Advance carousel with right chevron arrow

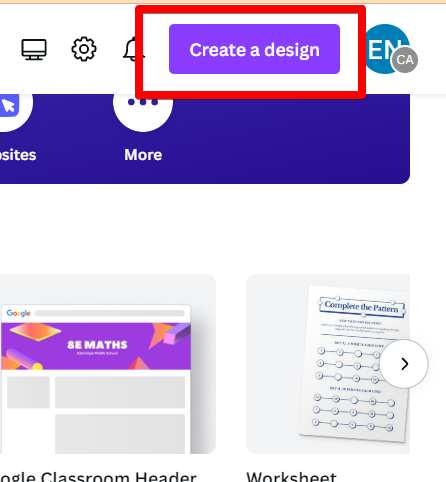click(x=404, y=364)
